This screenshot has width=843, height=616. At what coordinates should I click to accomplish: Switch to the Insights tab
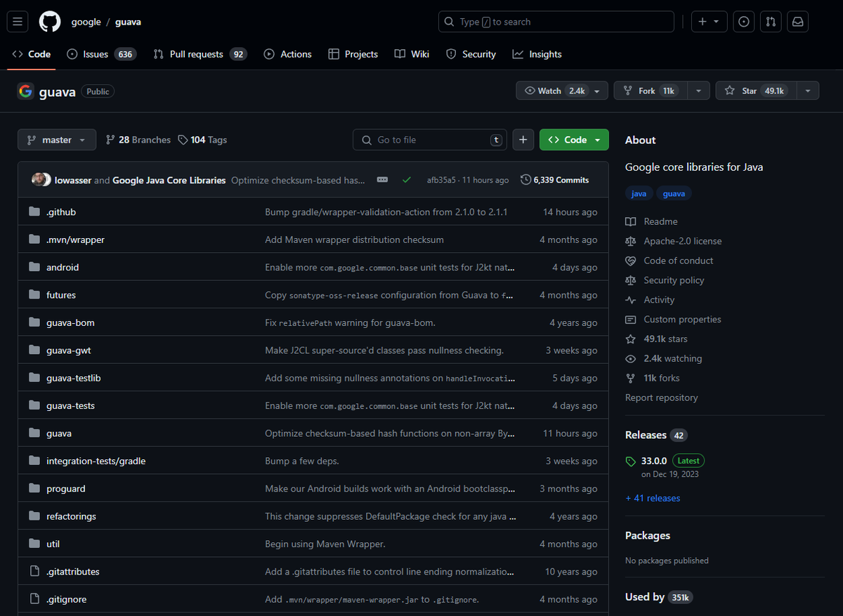coord(537,54)
